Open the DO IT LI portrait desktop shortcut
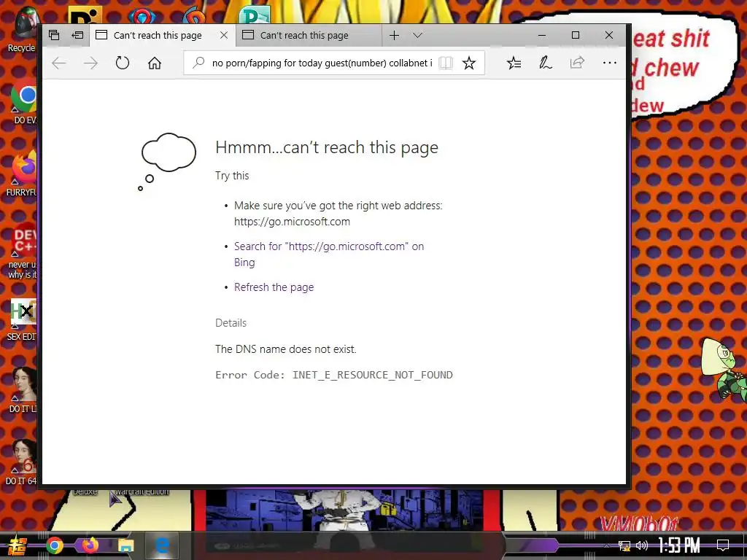 [24, 389]
